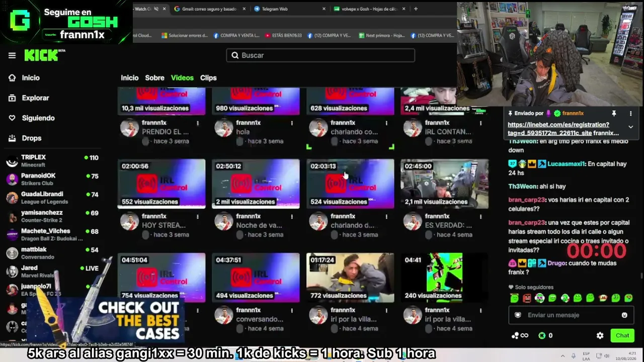This screenshot has width=644, height=362.
Task: Open GuadaLibrandi channel avatar in sidebar
Action: 12,198
